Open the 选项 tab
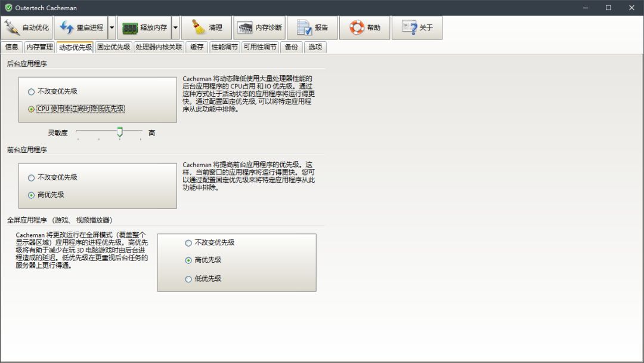Screen dimensions: 644x363 coord(315,47)
